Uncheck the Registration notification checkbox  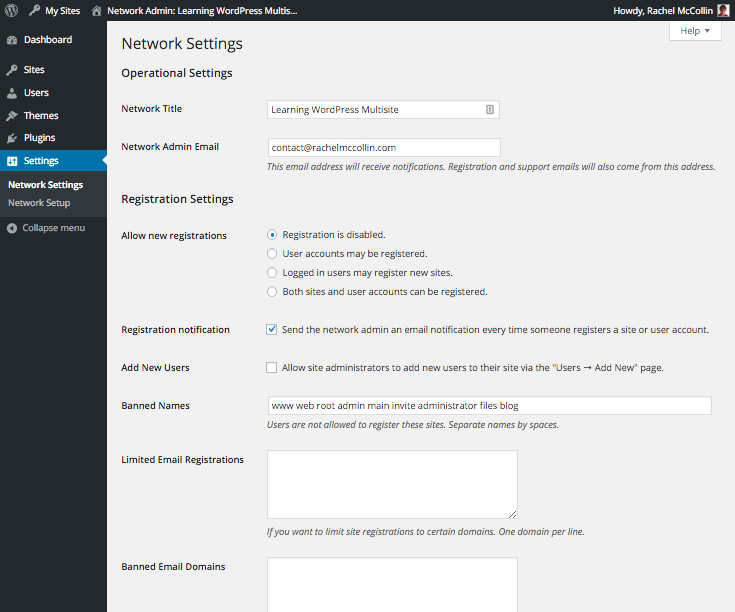pos(272,329)
